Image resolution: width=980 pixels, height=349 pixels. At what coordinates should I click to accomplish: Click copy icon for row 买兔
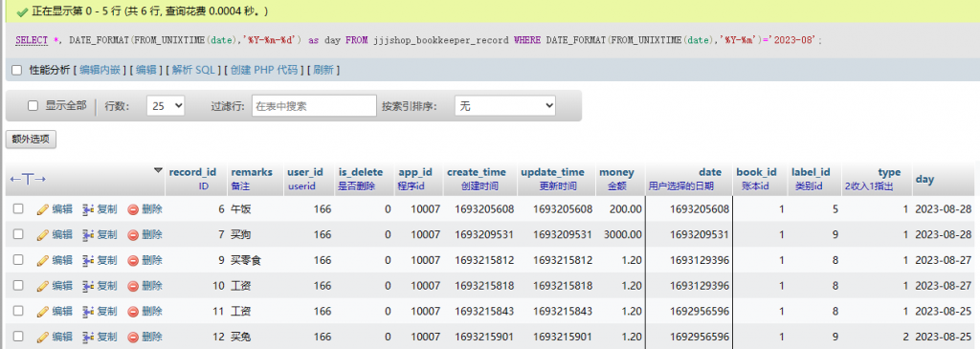[x=88, y=337]
